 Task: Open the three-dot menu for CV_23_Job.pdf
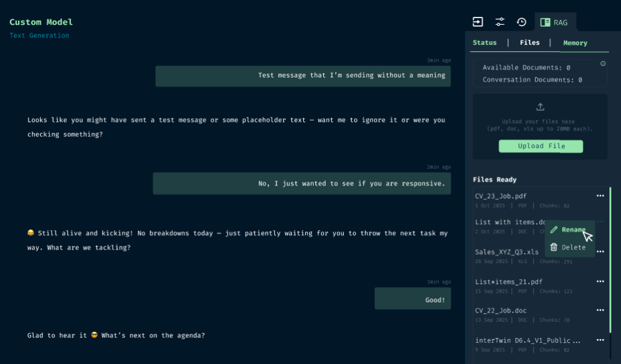600,196
